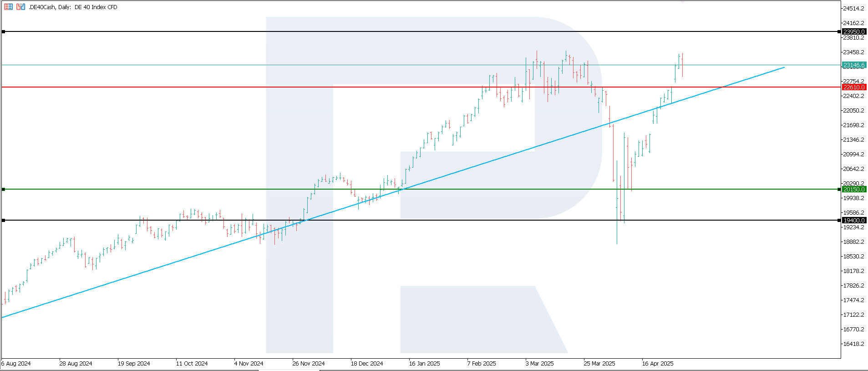Open the Depth of Market icon
The height and width of the screenshot is (371, 868).
8,7
